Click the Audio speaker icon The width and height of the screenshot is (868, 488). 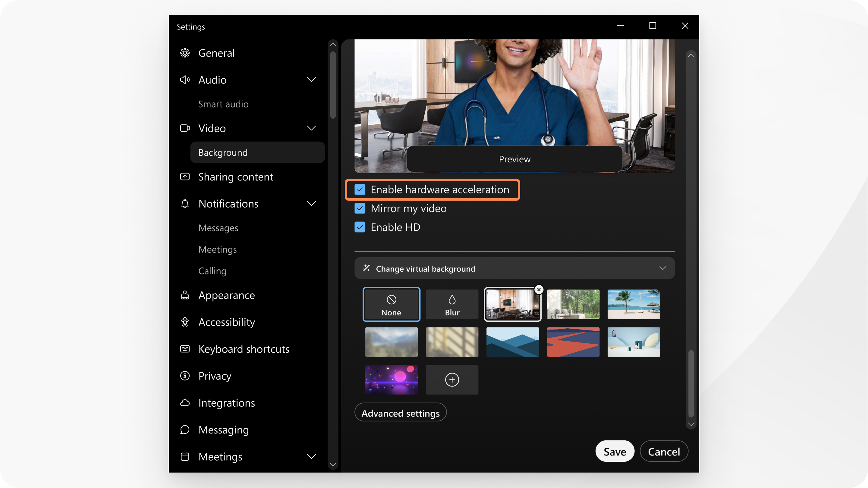pyautogui.click(x=185, y=79)
